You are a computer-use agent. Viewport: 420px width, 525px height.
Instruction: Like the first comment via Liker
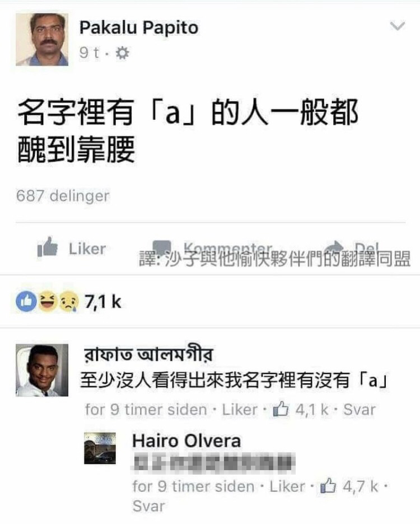240,410
